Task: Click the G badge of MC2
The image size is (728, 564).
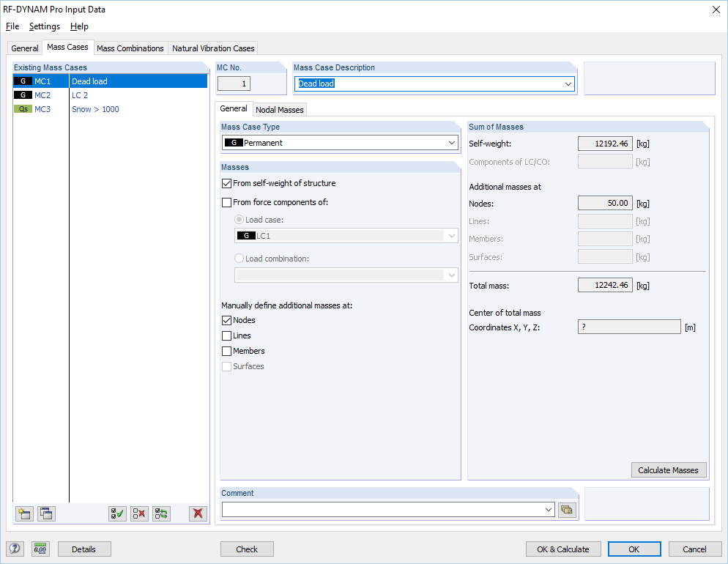Action: pos(23,95)
